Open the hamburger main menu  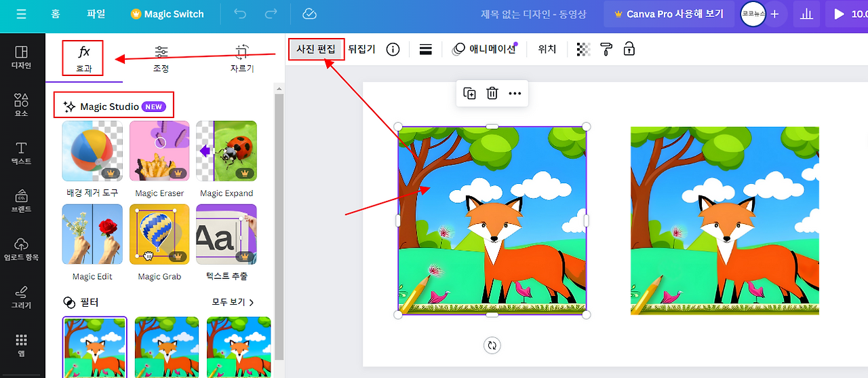pos(22,14)
